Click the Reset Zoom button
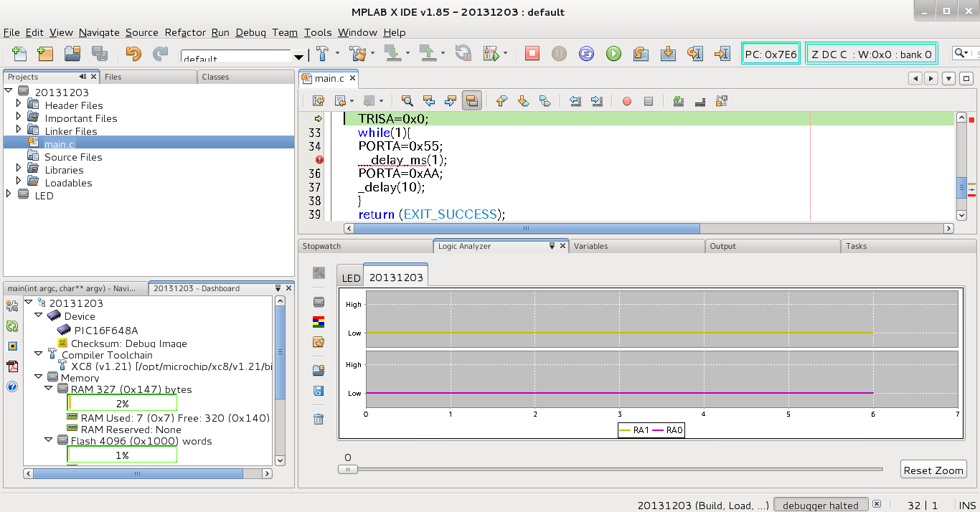980x512 pixels. pos(933,470)
